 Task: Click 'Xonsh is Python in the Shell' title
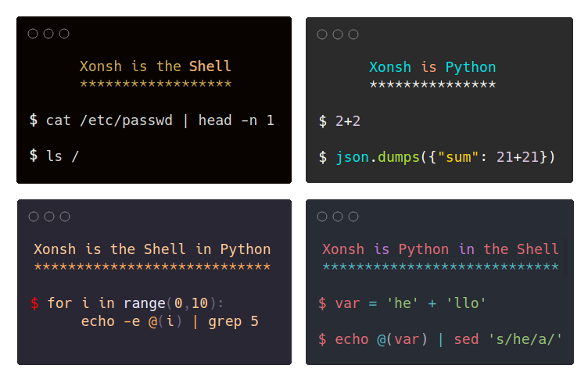coord(441,249)
